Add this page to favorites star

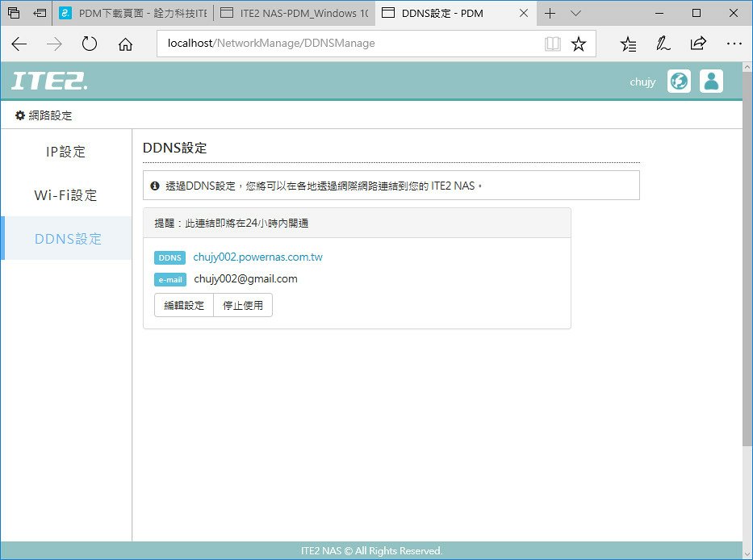pyautogui.click(x=579, y=44)
